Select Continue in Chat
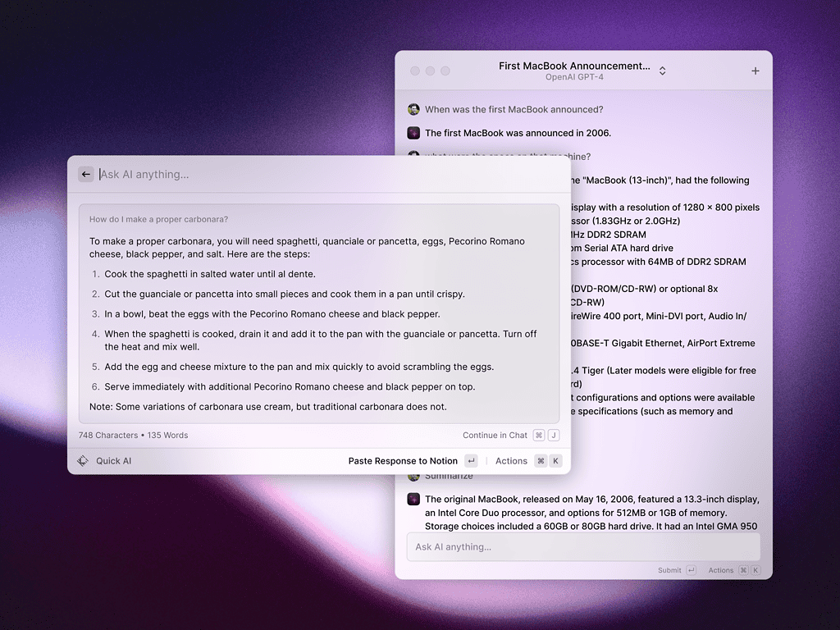Screen dimensions: 840x630 coord(495,436)
